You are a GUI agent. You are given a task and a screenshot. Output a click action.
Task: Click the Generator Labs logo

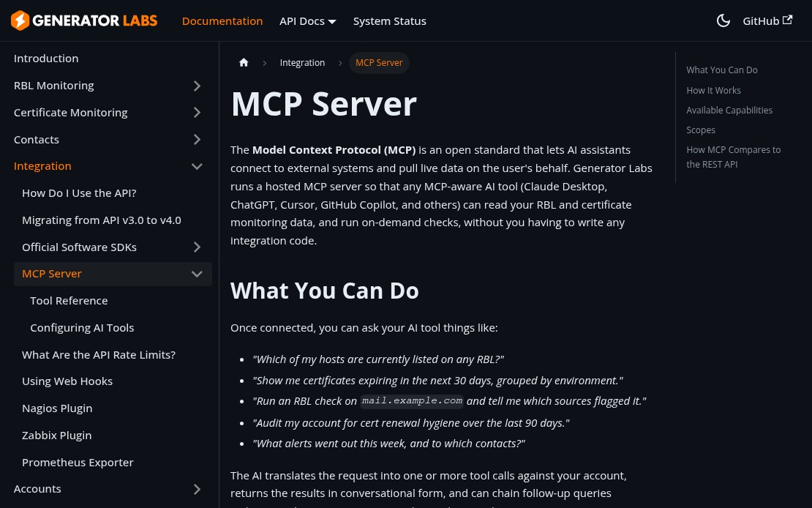point(84,20)
